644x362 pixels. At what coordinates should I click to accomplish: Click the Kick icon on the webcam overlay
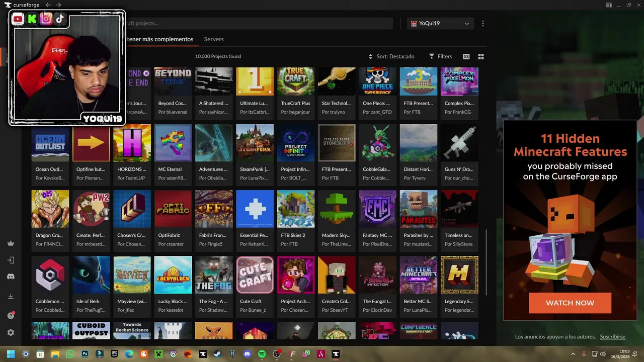pyautogui.click(x=32, y=19)
